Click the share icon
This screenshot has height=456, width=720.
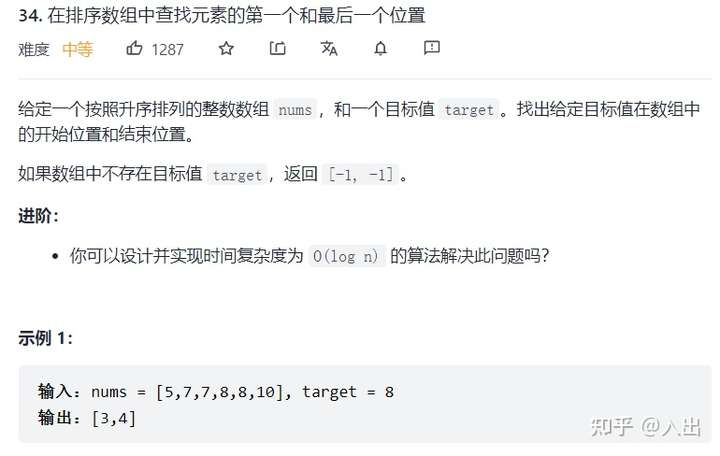[x=277, y=48]
